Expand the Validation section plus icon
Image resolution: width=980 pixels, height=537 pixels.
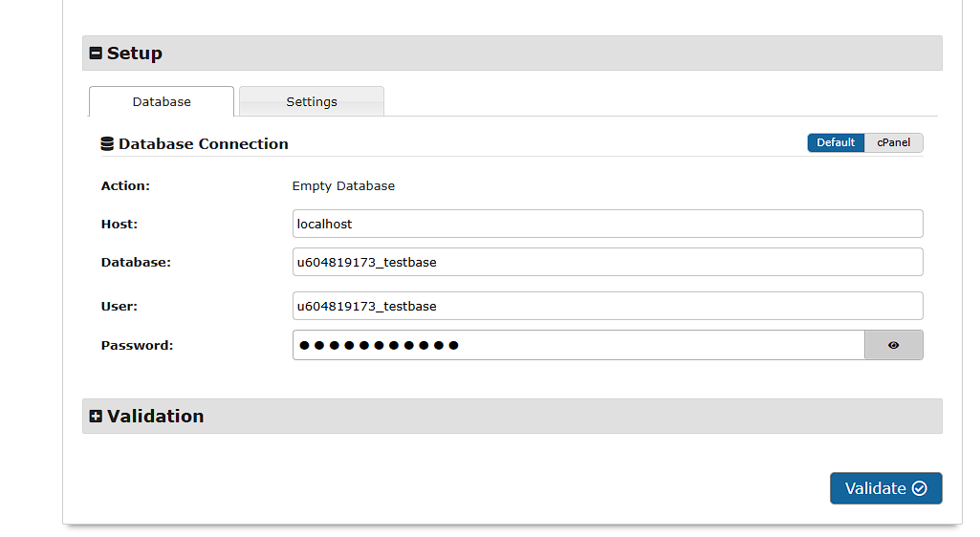coord(96,417)
